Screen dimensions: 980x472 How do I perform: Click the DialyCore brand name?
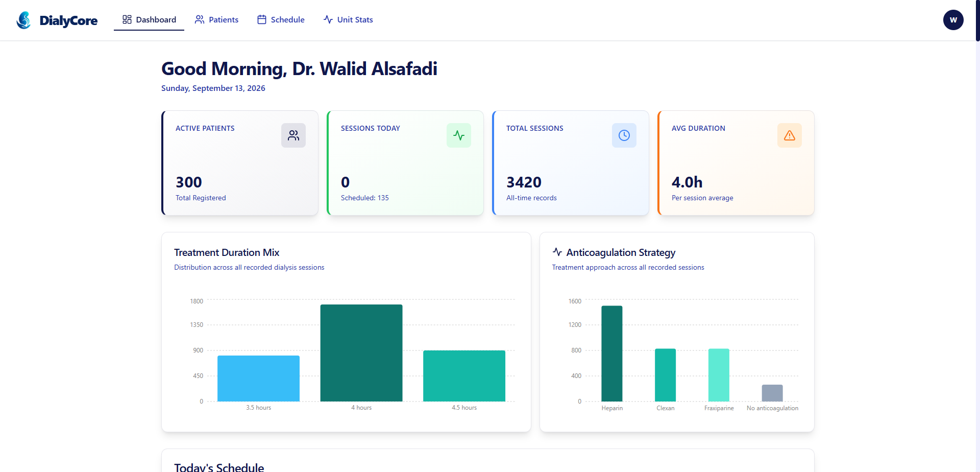point(68,20)
